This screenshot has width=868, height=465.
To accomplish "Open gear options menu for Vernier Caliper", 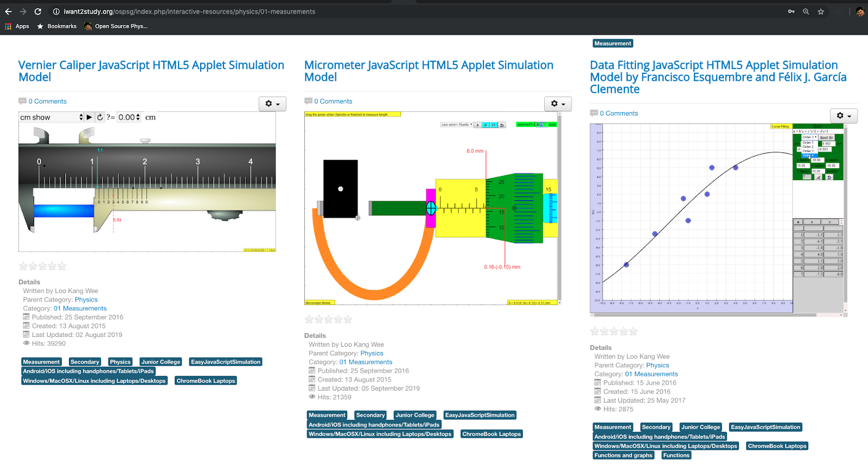I will tap(272, 104).
